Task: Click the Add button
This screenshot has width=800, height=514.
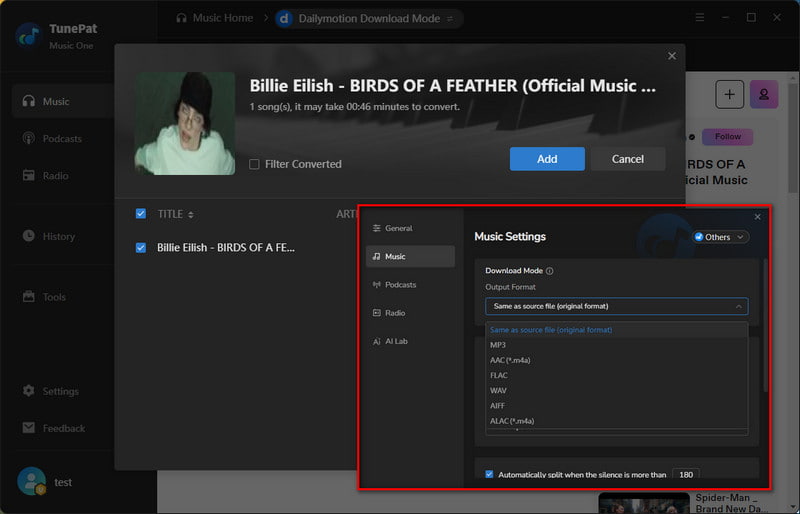Action: click(547, 159)
